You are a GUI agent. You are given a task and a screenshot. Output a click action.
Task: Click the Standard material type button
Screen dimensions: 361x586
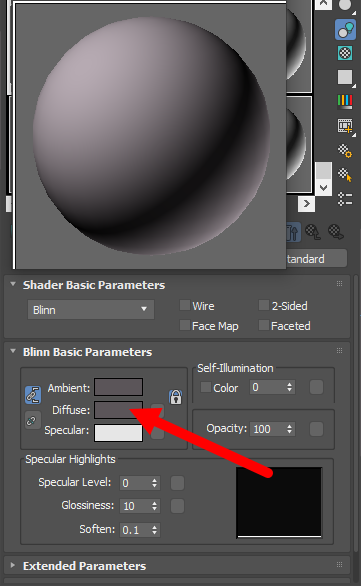317,259
